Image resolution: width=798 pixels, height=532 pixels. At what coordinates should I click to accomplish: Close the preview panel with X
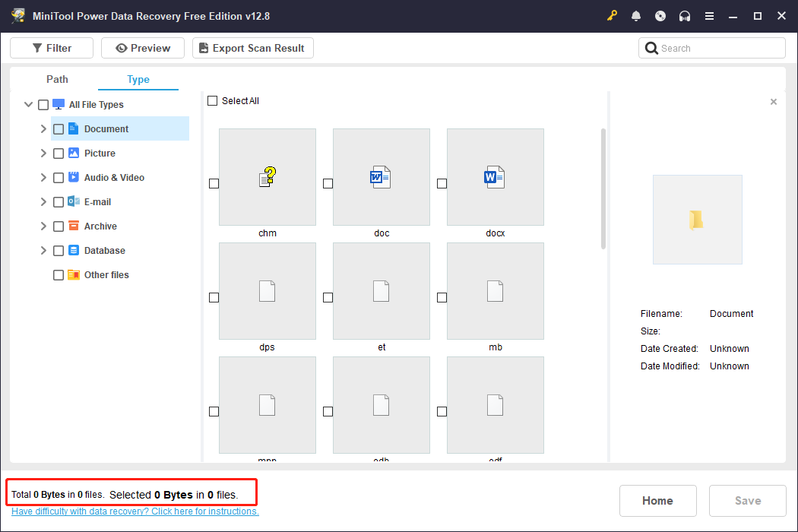774,102
